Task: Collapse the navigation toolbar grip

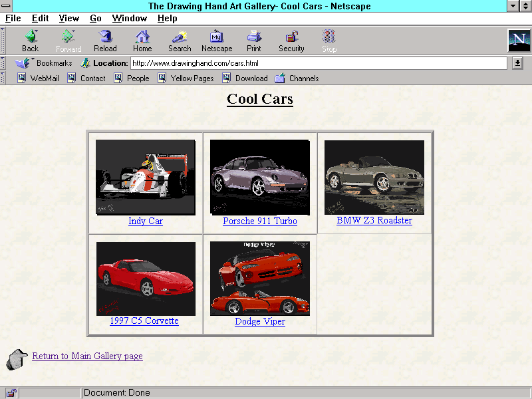Action: (x=3, y=41)
